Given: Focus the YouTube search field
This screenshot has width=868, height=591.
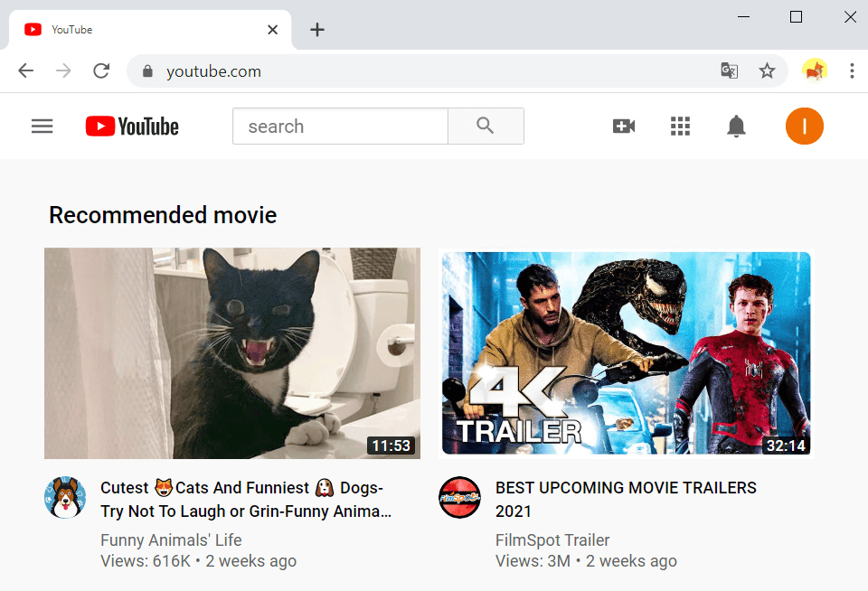Looking at the screenshot, I should click(340, 127).
